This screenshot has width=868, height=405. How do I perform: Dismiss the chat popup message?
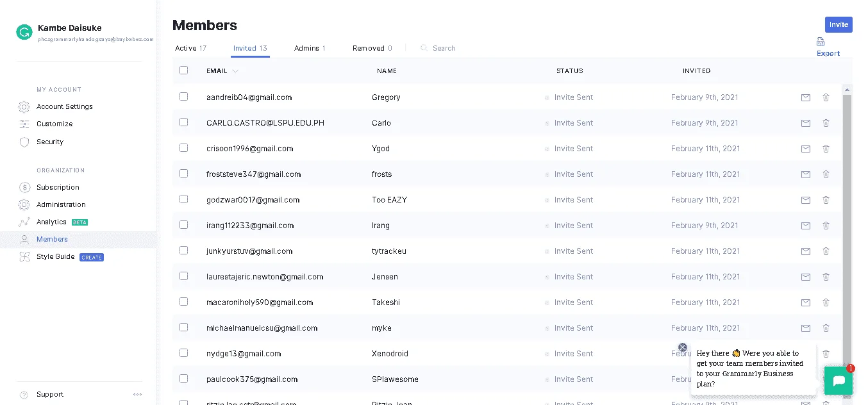683,347
